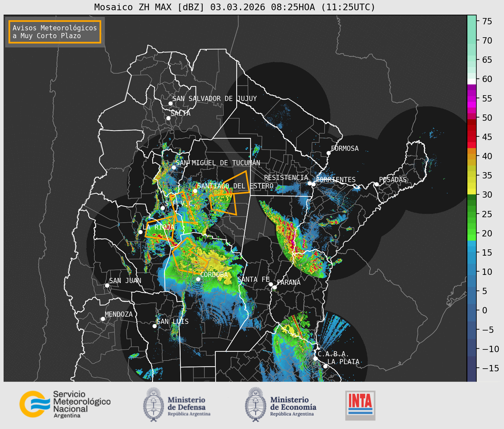Viewport: 504px width, 429px height.
Task: Click the Avisos Meteorológicos a Muy Corto Plazo legend box
Action: coord(55,32)
